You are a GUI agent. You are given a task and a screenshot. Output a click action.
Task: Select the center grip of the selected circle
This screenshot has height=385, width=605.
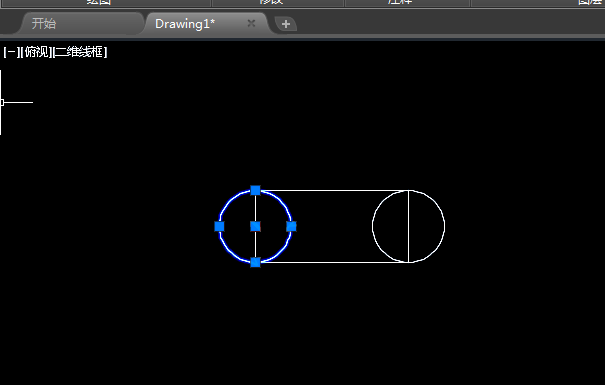click(255, 226)
